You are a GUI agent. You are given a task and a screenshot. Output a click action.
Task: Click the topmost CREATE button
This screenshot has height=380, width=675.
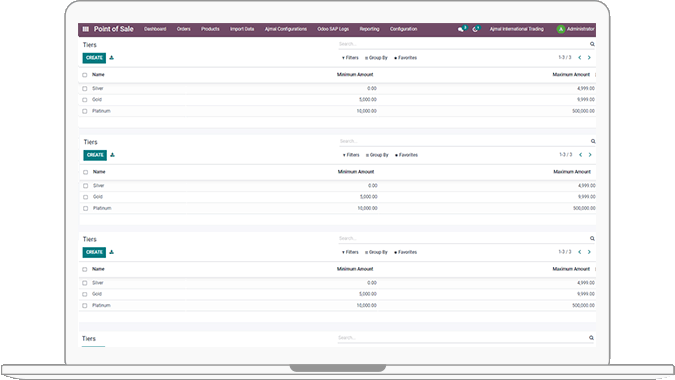[94, 58]
